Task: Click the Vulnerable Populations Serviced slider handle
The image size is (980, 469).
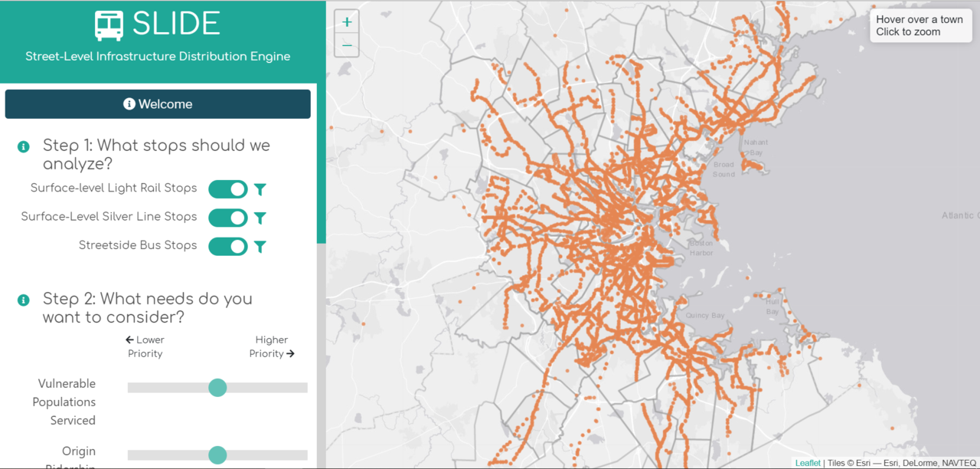Action: [x=217, y=388]
